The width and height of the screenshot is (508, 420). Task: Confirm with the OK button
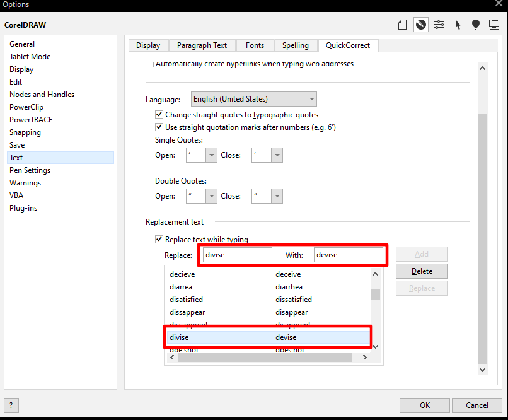coord(424,405)
